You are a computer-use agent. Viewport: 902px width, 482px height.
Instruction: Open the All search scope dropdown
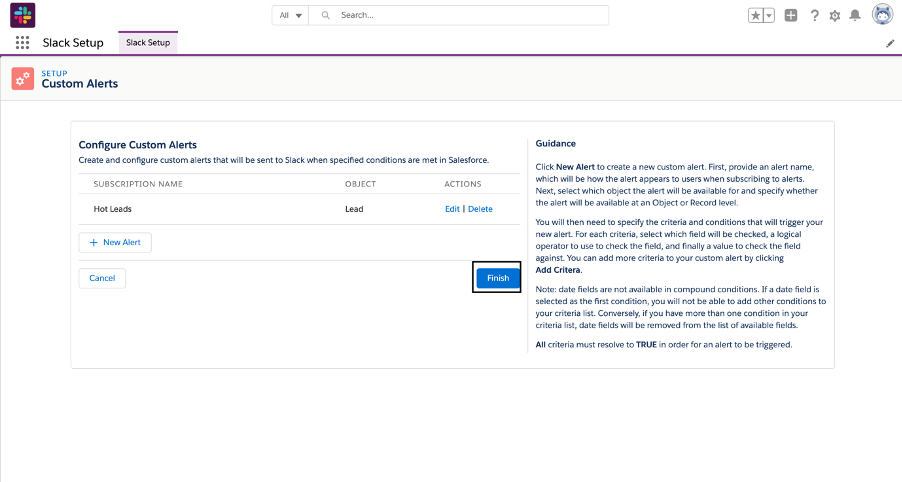[x=291, y=16]
